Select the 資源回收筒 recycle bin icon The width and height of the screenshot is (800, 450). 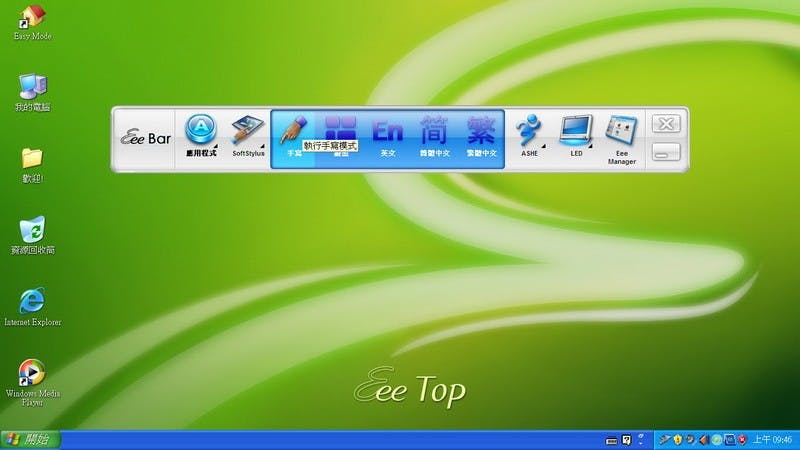pyautogui.click(x=32, y=235)
